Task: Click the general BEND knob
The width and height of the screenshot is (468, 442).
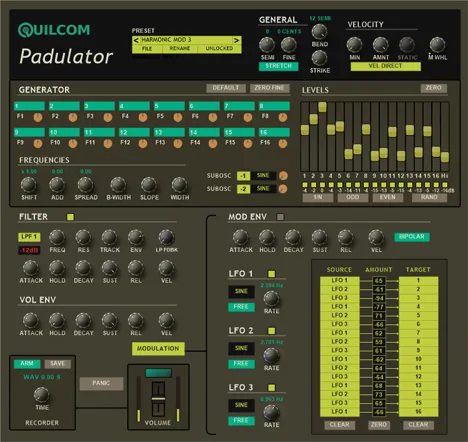Action: coord(319,32)
